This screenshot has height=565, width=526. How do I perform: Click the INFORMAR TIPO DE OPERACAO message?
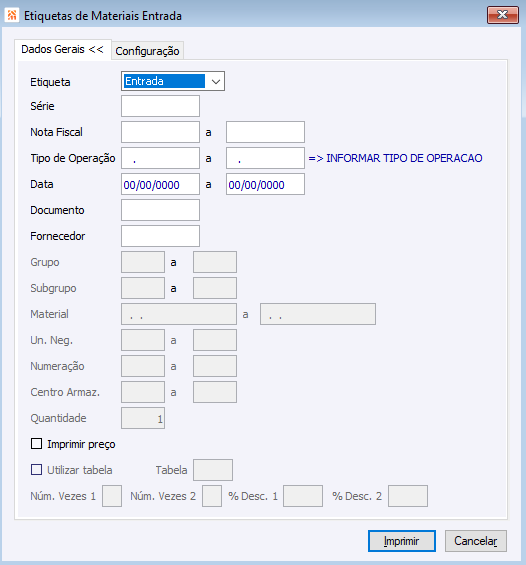[395, 158]
